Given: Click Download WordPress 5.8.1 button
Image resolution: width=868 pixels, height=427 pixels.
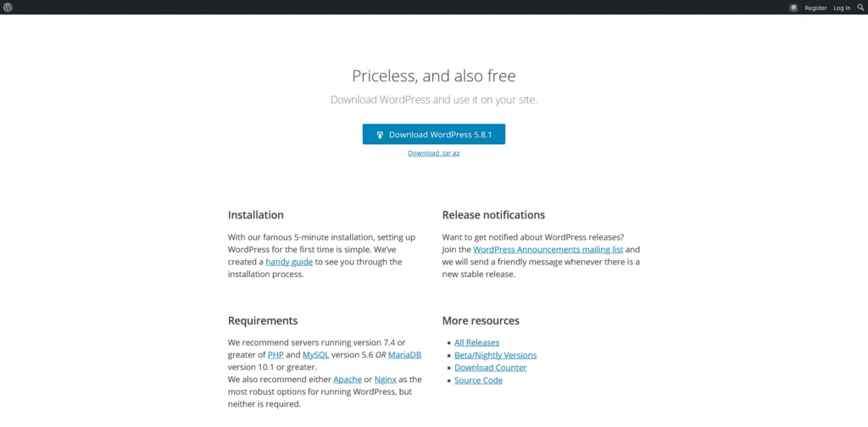Looking at the screenshot, I should (433, 135).
